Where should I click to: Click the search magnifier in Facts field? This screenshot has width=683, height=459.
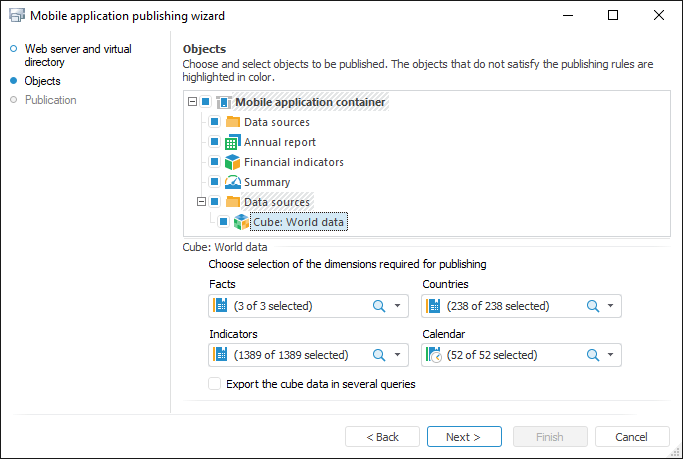(x=379, y=306)
